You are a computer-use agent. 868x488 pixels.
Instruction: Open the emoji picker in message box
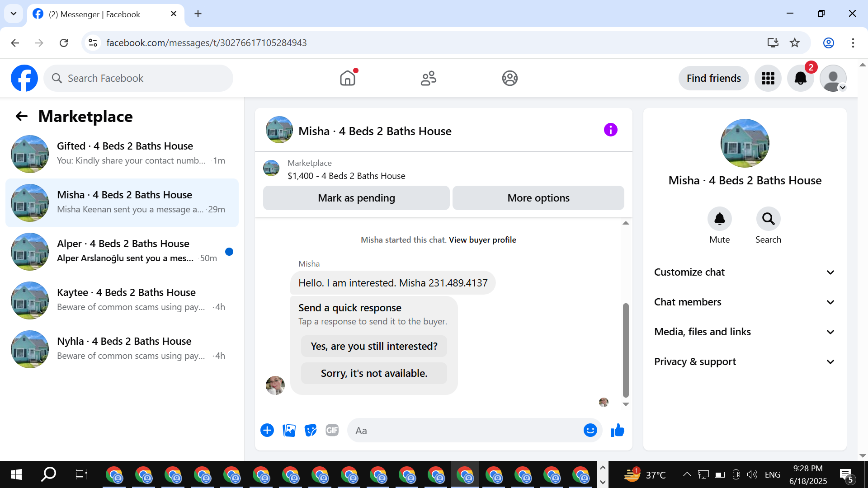click(590, 430)
